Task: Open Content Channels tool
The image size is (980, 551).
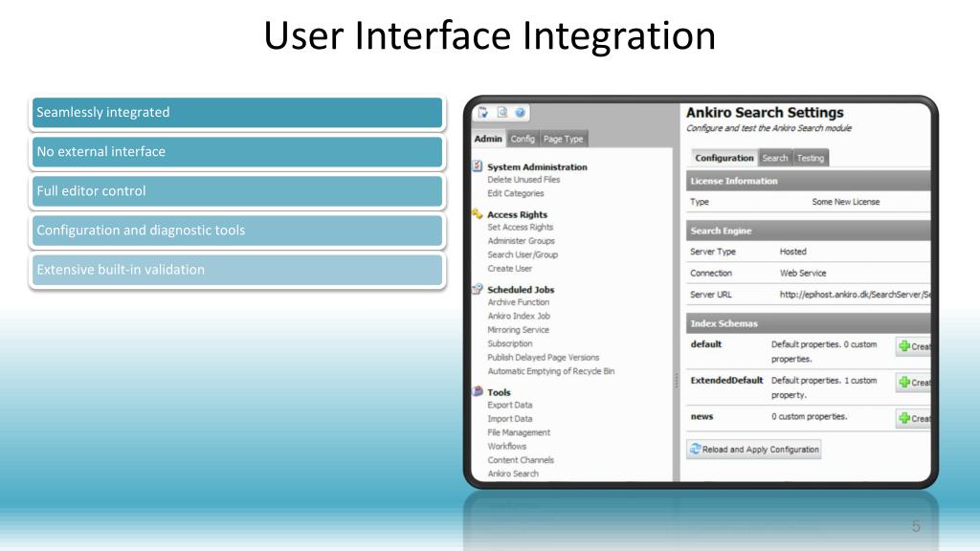Action: (x=521, y=460)
